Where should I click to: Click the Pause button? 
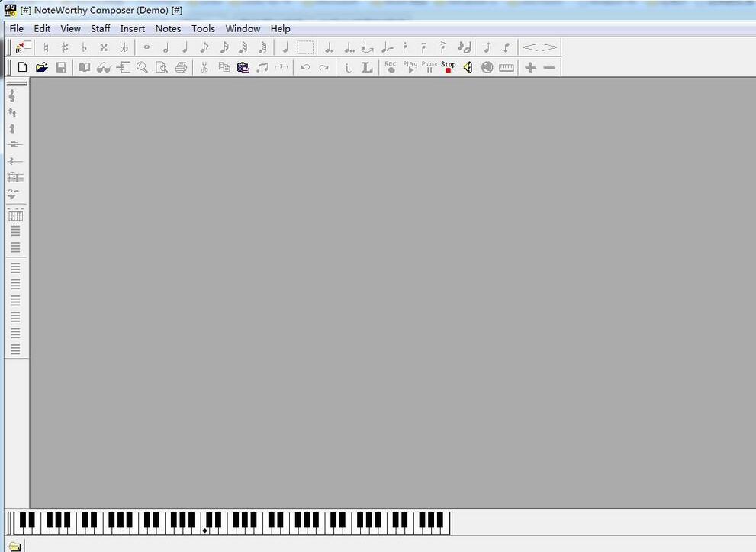pyautogui.click(x=429, y=67)
